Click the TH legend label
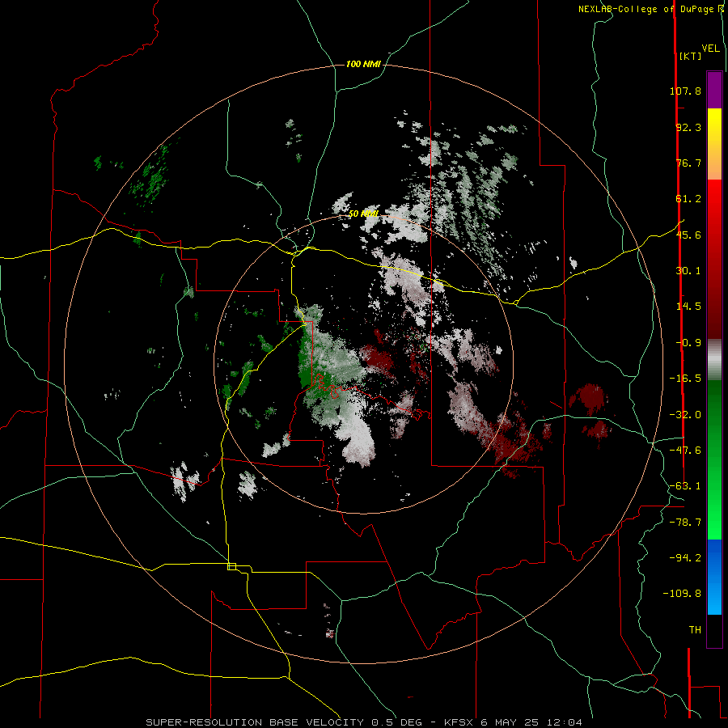 coord(695,630)
